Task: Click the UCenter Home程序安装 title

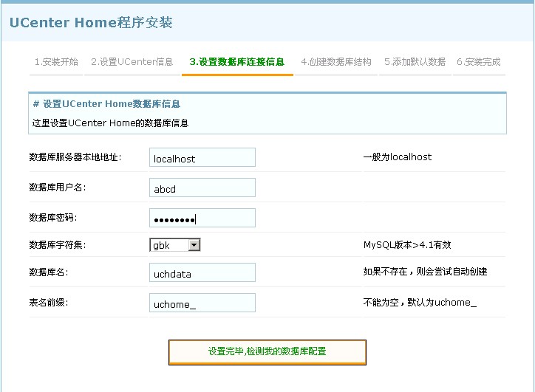Action: (91, 22)
